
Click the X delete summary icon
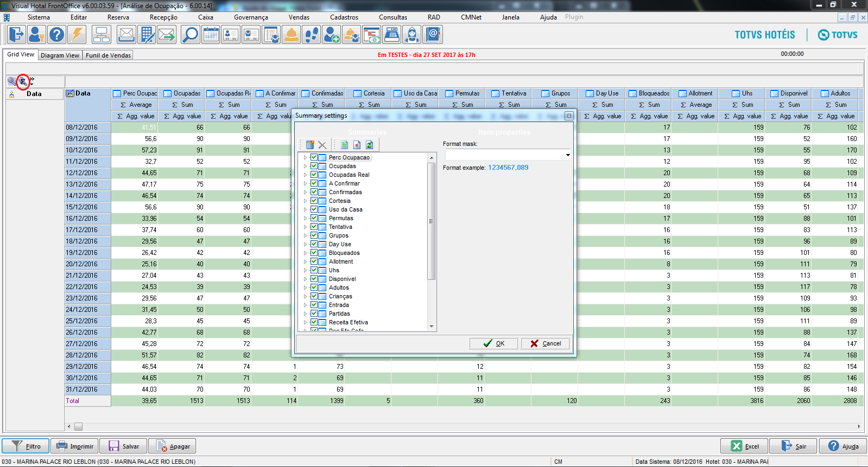click(322, 145)
